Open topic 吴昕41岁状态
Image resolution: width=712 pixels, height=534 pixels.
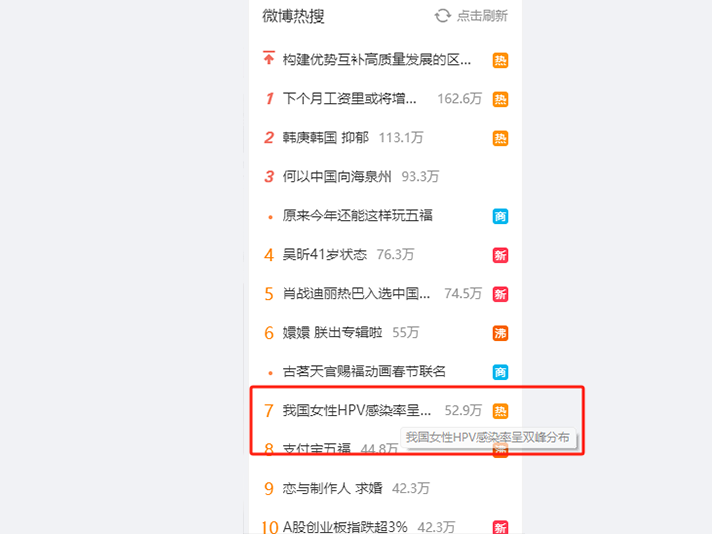[x=325, y=255]
